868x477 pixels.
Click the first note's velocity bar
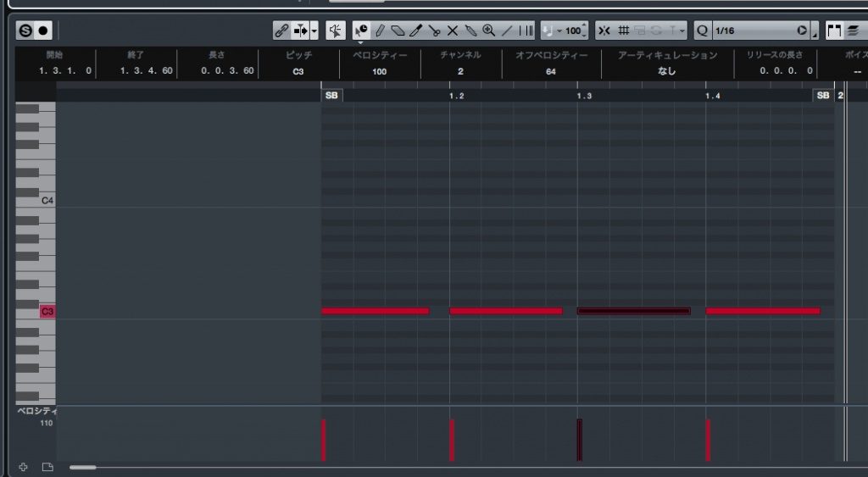click(324, 440)
